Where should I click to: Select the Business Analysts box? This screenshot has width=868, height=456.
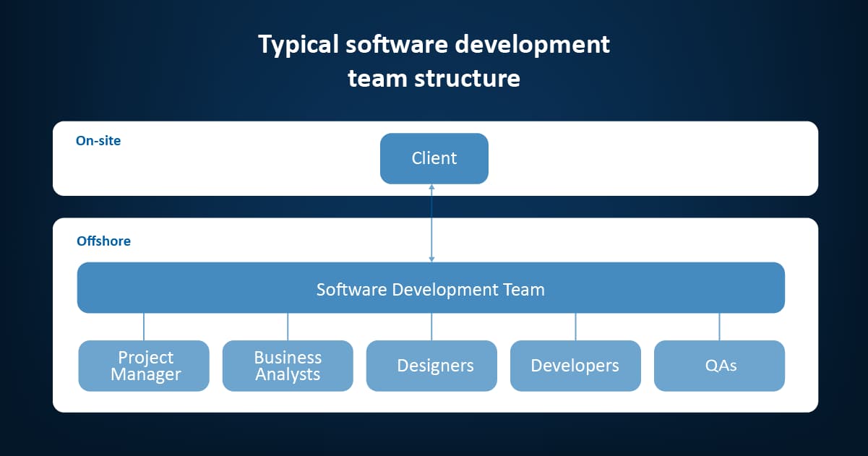288,366
